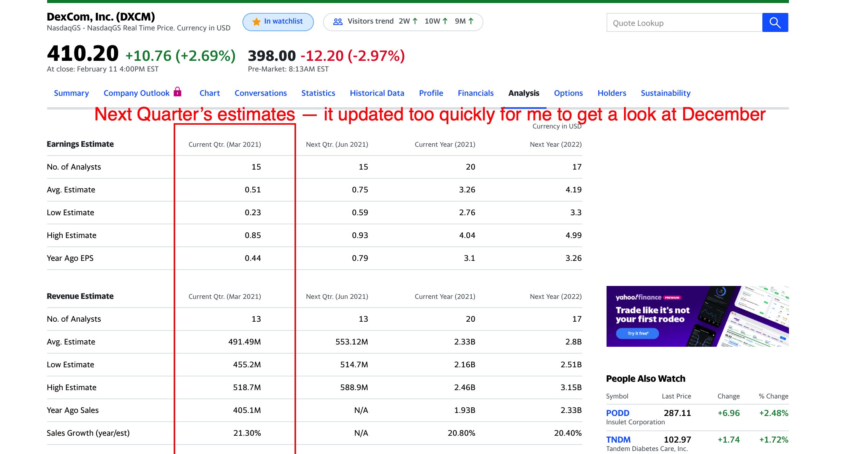Select the Analysis tab

point(524,93)
